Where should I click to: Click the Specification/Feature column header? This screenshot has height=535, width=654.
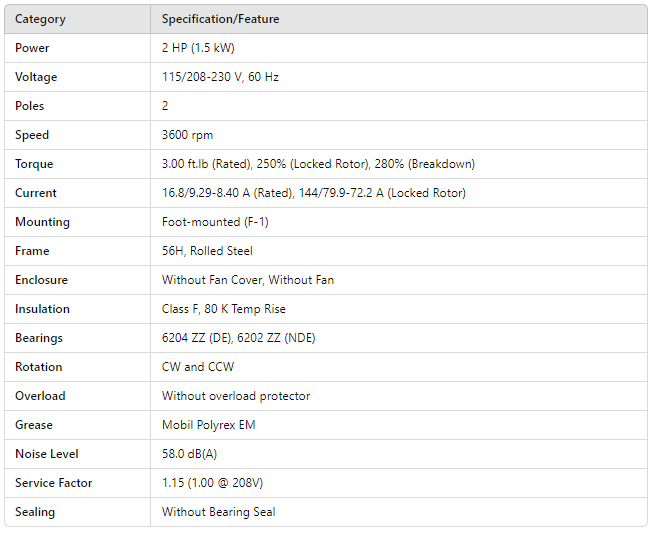pos(220,19)
